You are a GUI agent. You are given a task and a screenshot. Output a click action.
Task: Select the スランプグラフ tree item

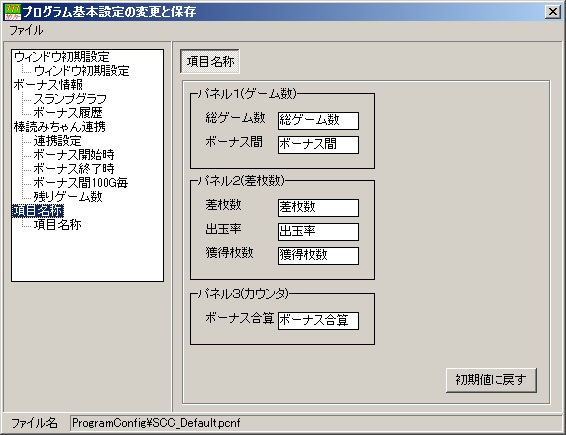point(70,99)
